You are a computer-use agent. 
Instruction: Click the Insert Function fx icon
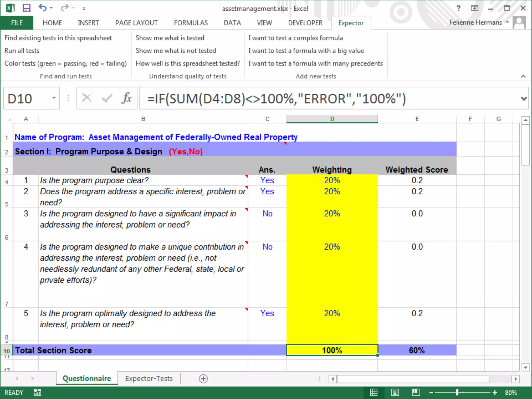pos(127,98)
